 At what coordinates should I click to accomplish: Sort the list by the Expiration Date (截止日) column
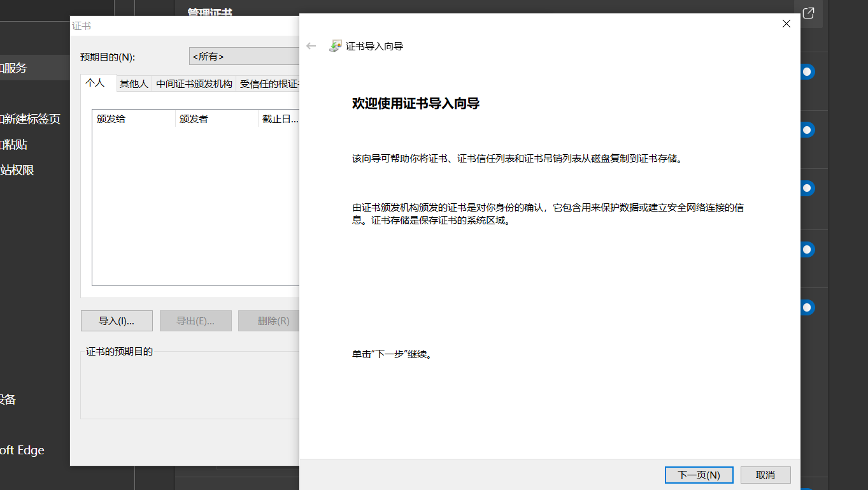[279, 119]
